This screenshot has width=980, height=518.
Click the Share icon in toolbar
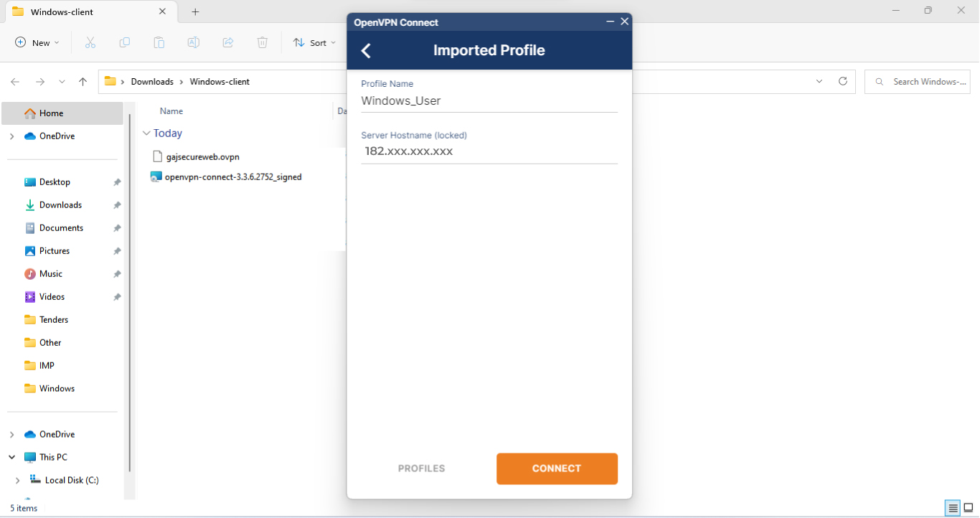coord(227,43)
